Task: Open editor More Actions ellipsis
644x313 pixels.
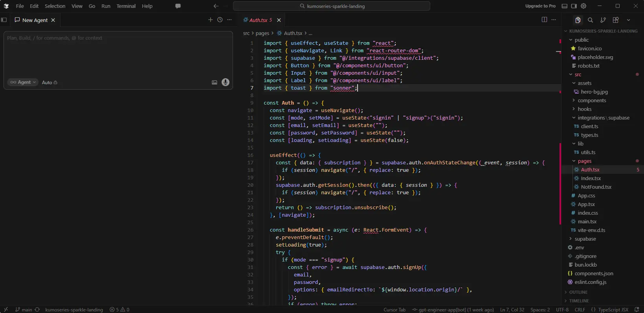Action: [x=554, y=20]
